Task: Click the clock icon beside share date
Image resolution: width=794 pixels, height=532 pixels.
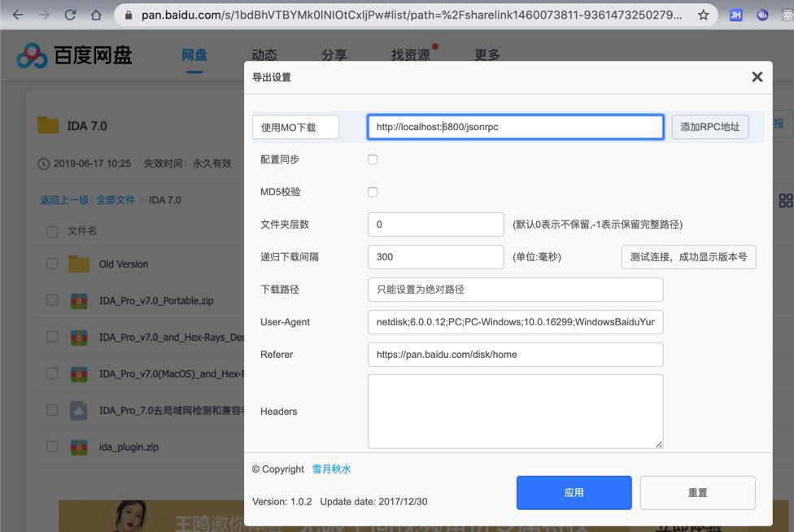Action: [x=44, y=164]
